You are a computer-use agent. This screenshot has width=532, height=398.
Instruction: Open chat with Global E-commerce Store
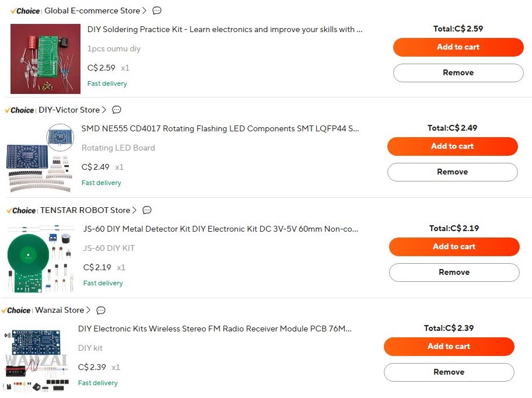[x=156, y=11]
